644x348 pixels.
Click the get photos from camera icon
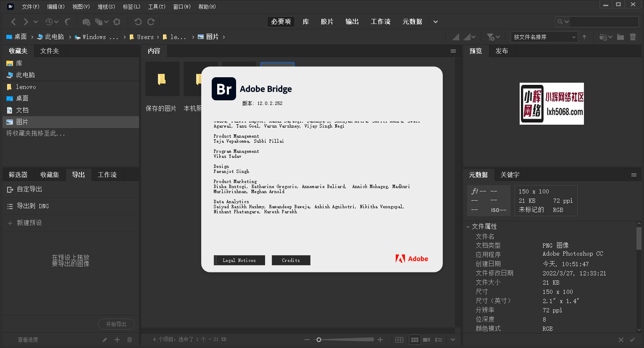click(x=86, y=22)
